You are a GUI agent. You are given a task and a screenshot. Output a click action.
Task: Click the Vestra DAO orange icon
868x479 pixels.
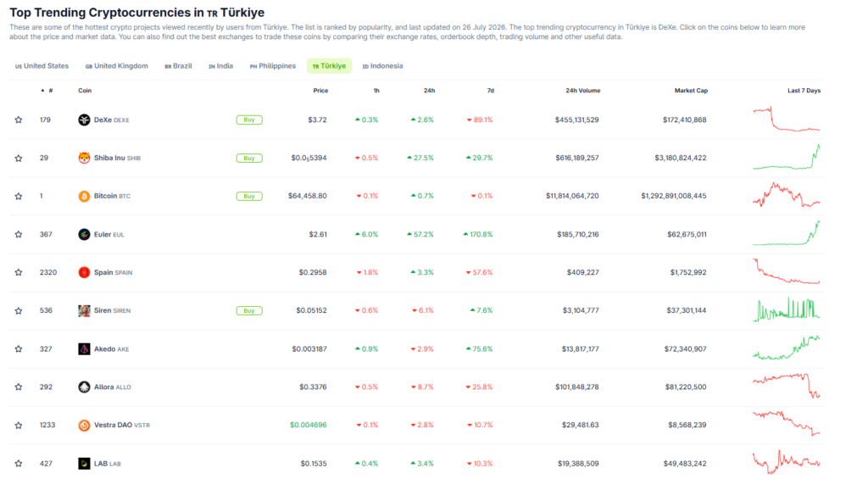point(84,426)
